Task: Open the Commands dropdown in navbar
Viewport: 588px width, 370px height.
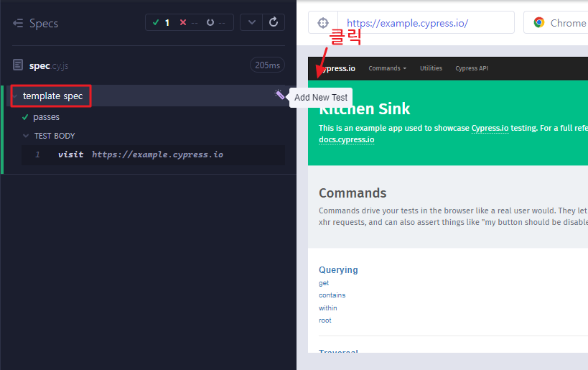Action: [x=388, y=68]
